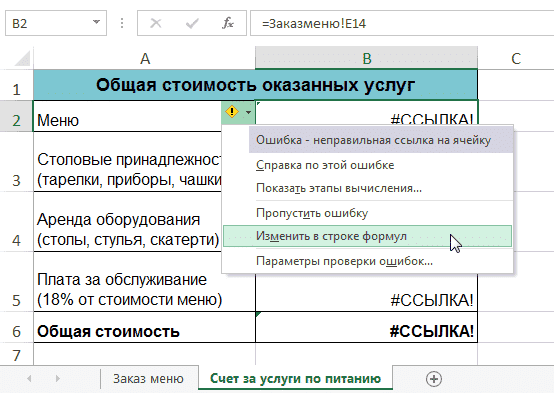Image resolution: width=554 pixels, height=393 pixels.
Task: Choose 'Справка по этой ошибке' menu item
Action: [x=367, y=165]
